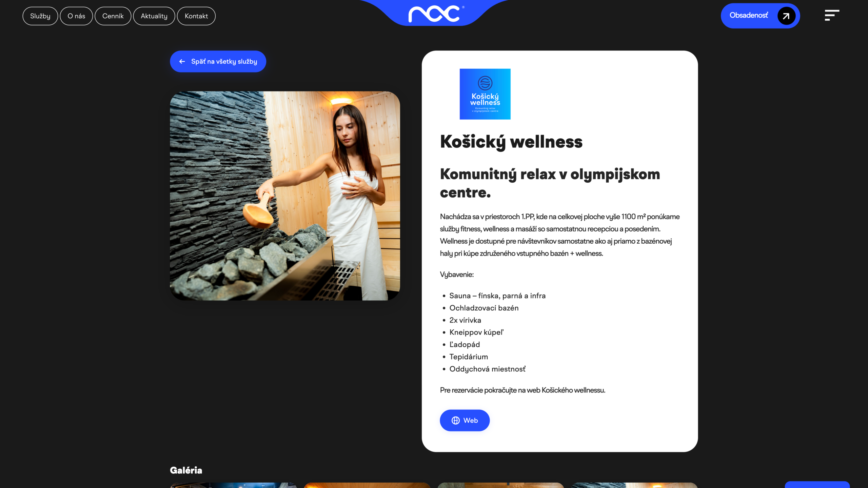Screen dimensions: 868x488
Task: Open the hamburger menu icon
Action: [x=832, y=15]
